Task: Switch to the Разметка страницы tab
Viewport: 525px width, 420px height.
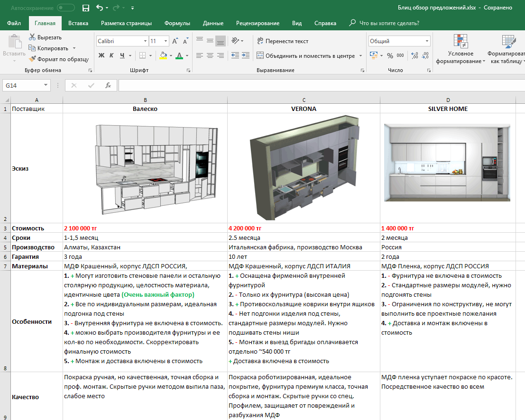Action: tap(126, 23)
